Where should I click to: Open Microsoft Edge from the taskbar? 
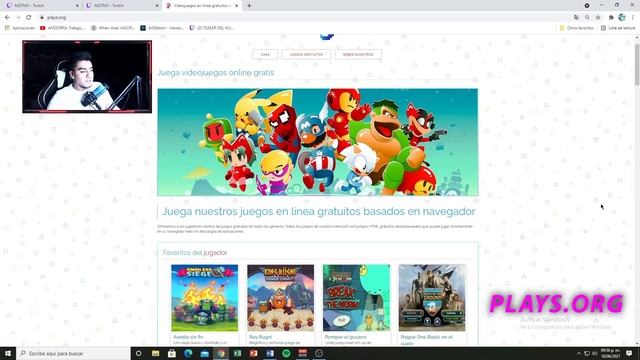tap(188, 353)
